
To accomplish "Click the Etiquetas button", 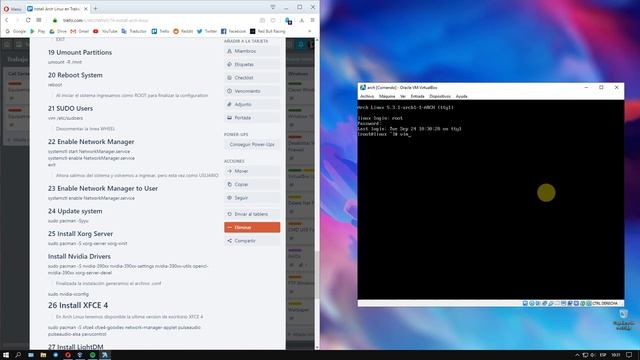I will (252, 64).
